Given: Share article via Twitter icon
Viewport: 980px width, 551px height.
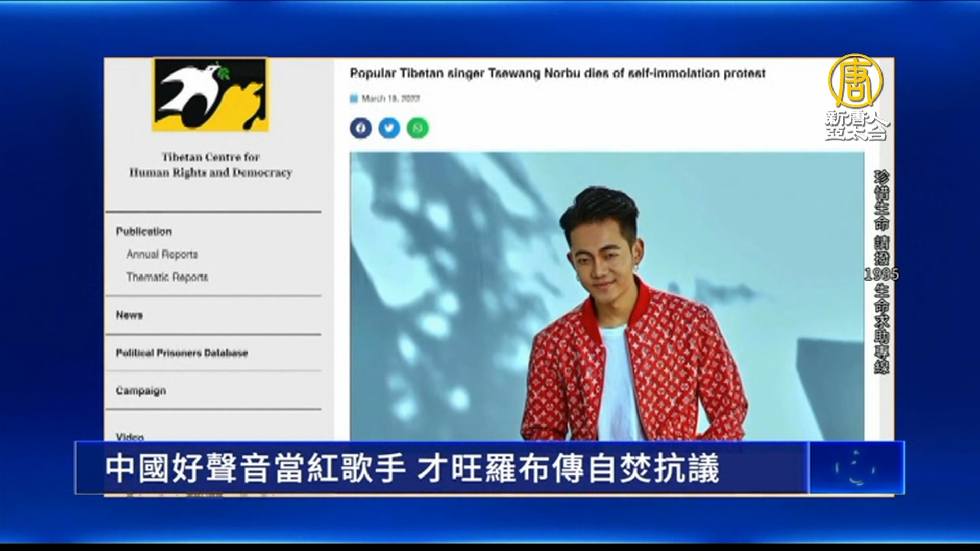Looking at the screenshot, I should (389, 128).
